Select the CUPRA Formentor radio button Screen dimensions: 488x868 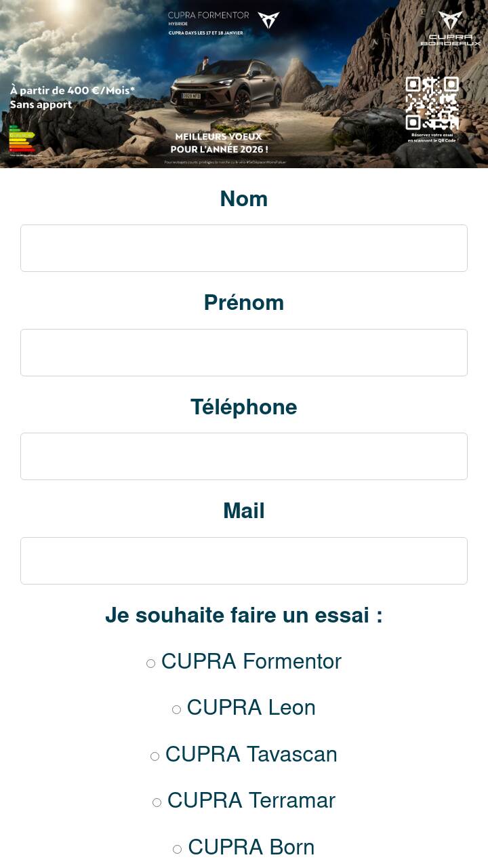point(151,663)
